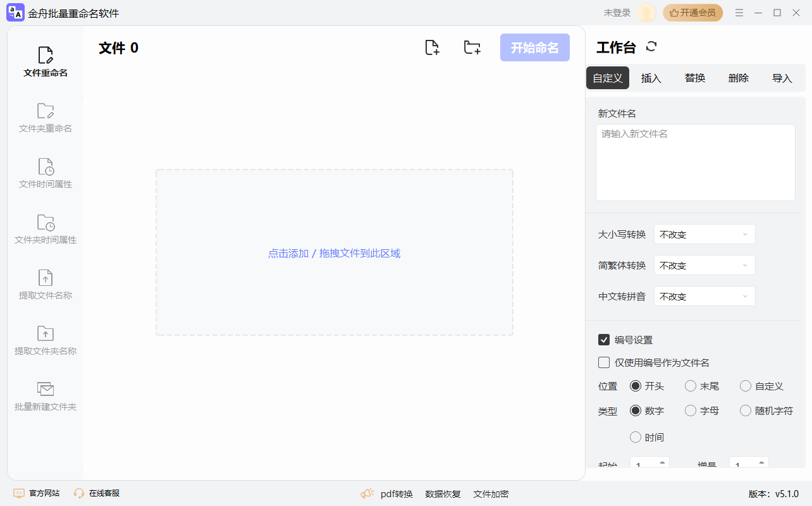Image resolution: width=812 pixels, height=506 pixels.
Task: Expand the 中文转拼音 dropdown
Action: pyautogui.click(x=704, y=296)
